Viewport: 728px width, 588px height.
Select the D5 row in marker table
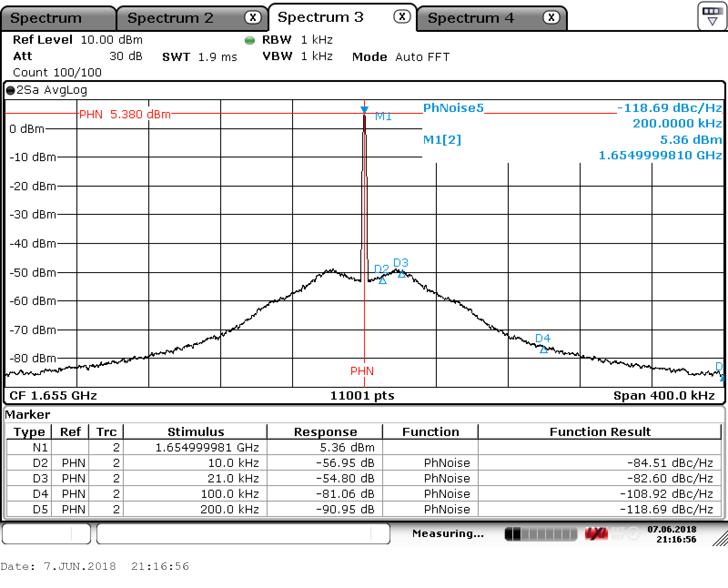(363, 509)
